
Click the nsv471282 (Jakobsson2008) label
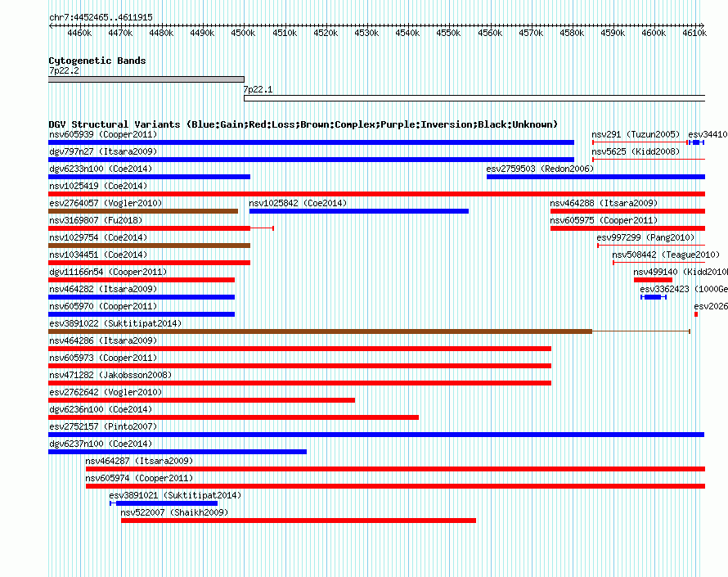(x=110, y=375)
